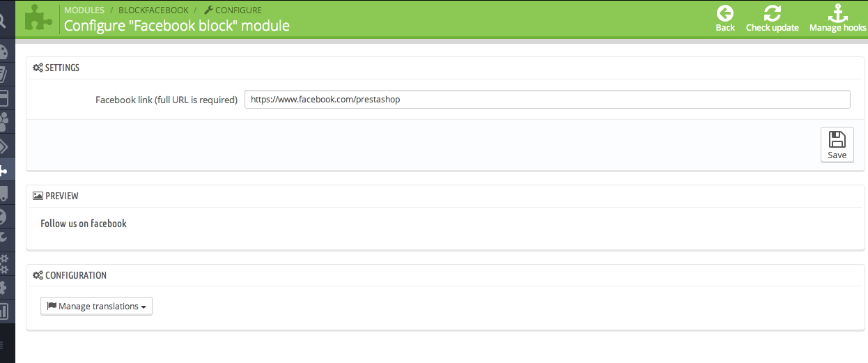Click the Facebook link URL field

(547, 100)
